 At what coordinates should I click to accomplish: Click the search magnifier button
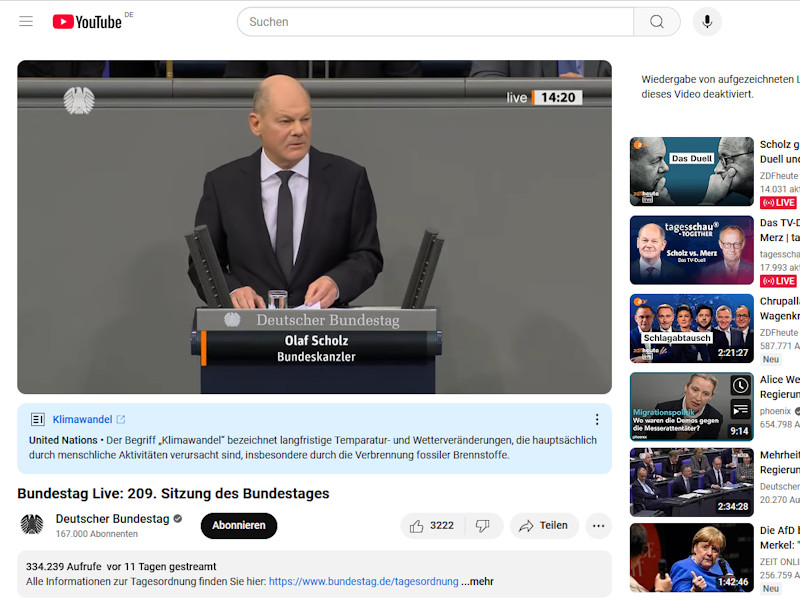coord(657,21)
